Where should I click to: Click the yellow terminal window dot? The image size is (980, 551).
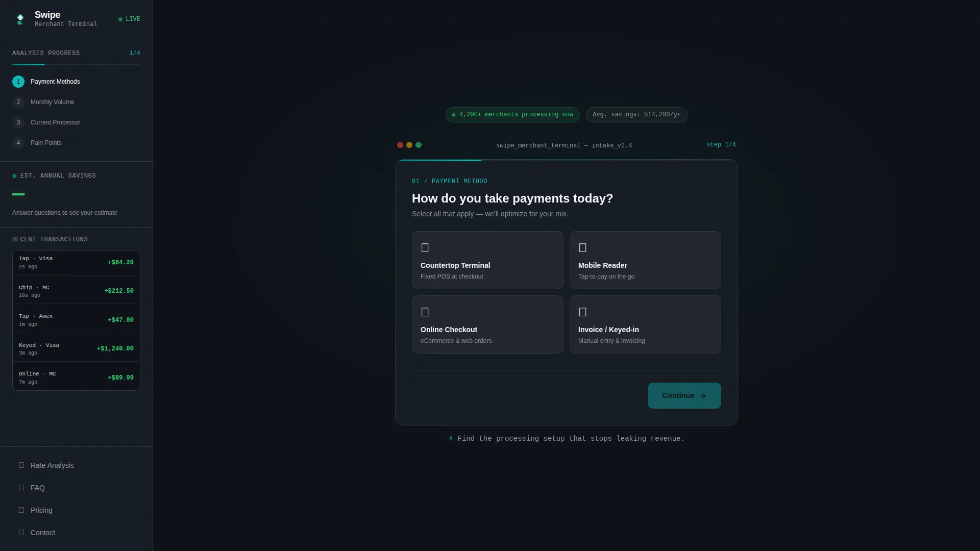coord(409,145)
